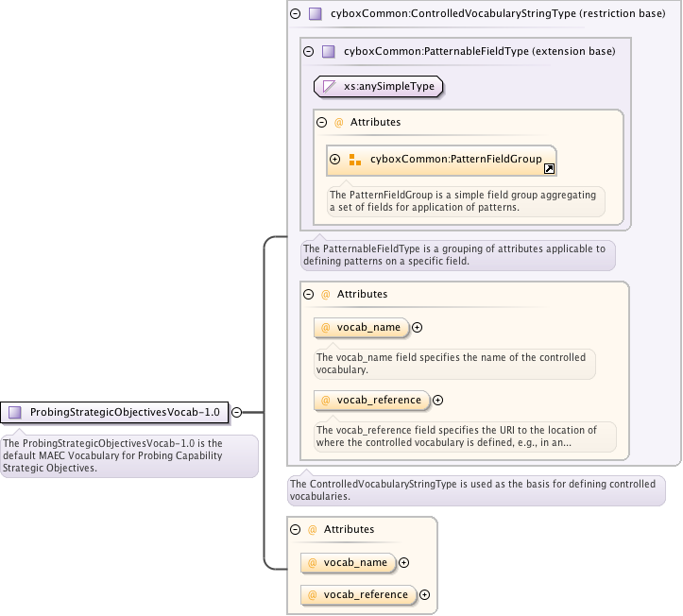The height and width of the screenshot is (616, 683).
Task: Expand the upper vocab_name attribute
Action: coord(417,328)
